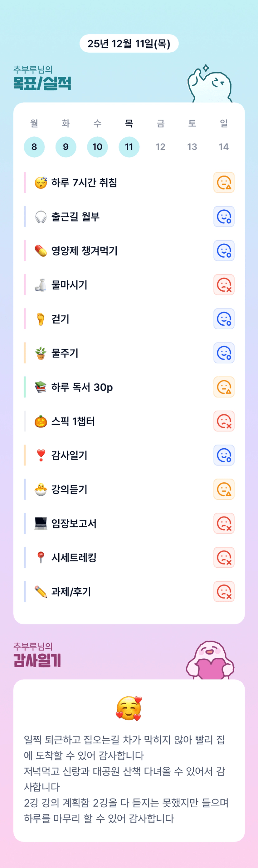The width and height of the screenshot is (258, 868).
Task: Click the ghost mascot holding pink heart
Action: click(x=210, y=661)
